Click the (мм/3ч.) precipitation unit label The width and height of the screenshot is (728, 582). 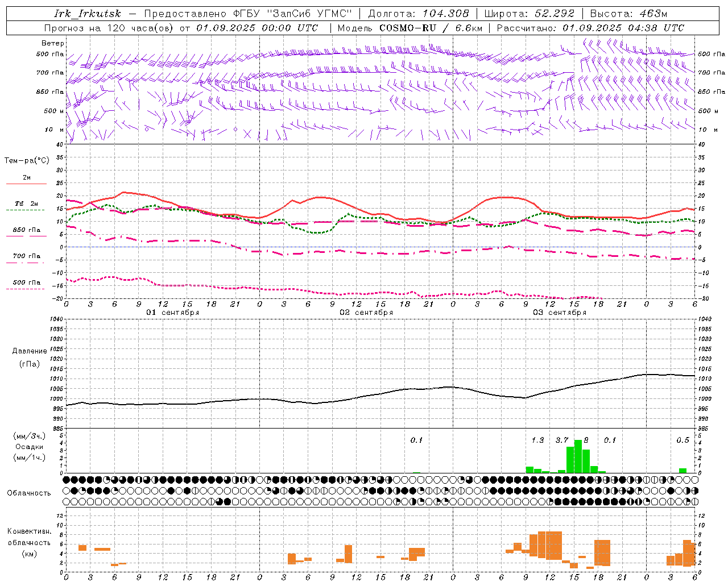[x=30, y=436]
